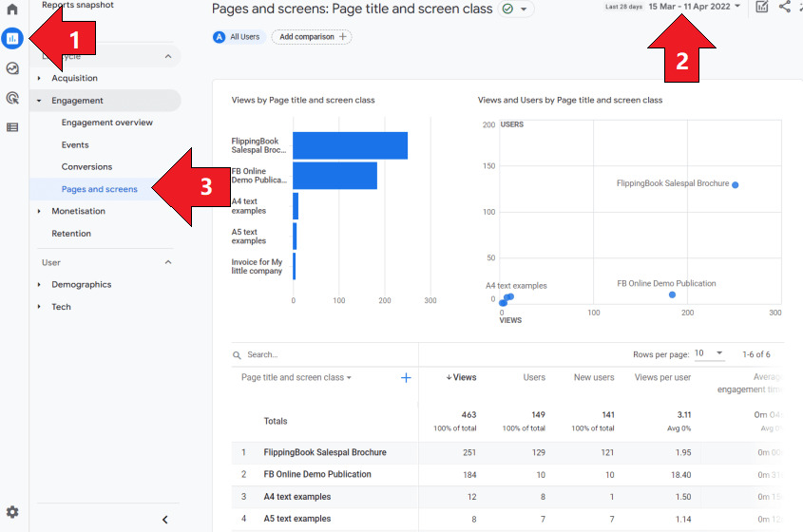Click the FlippingBook Salespal Brochure scatter point

(x=736, y=185)
